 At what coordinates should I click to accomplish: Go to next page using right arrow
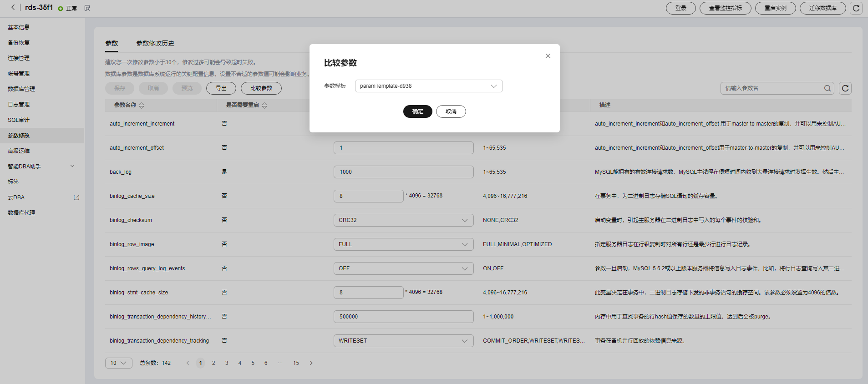click(x=311, y=363)
